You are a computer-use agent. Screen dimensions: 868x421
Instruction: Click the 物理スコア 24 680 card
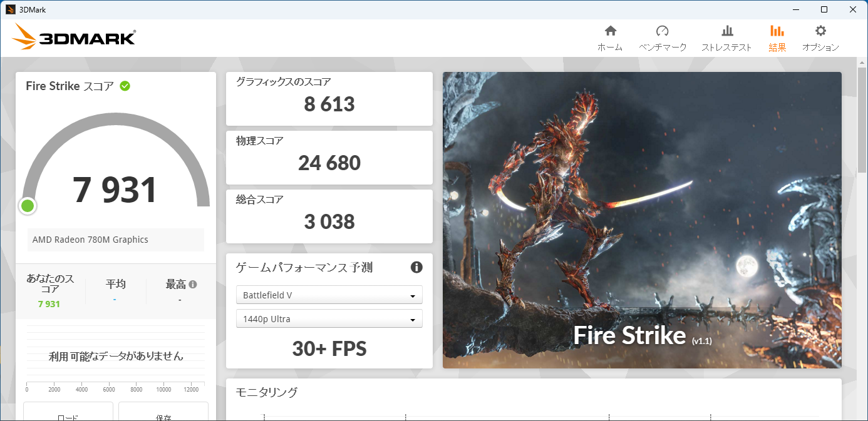[x=329, y=158]
